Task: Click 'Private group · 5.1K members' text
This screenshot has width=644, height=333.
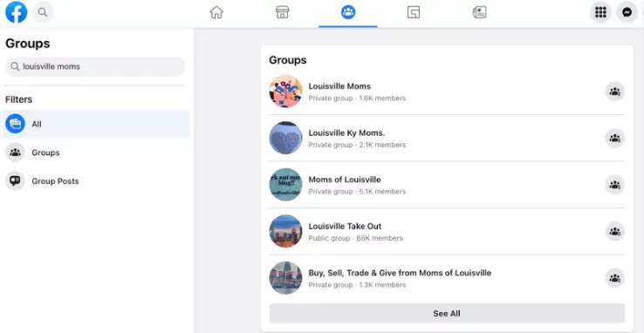Action: pyautogui.click(x=357, y=192)
